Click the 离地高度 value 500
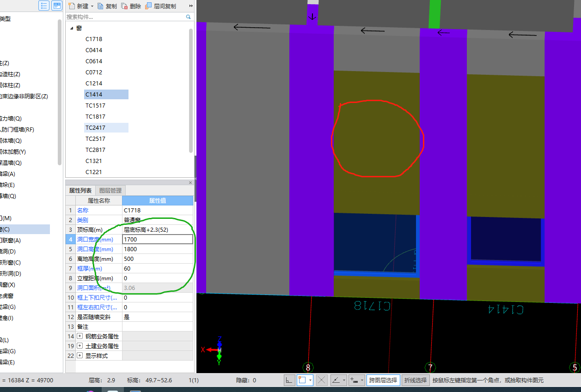The width and height of the screenshot is (581, 392). [158, 259]
